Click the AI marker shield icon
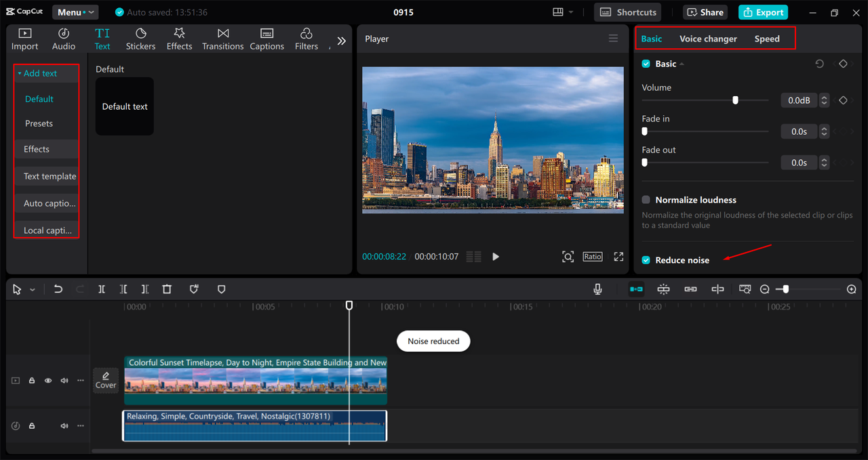Screen dimensions: 868x460 tap(194, 289)
